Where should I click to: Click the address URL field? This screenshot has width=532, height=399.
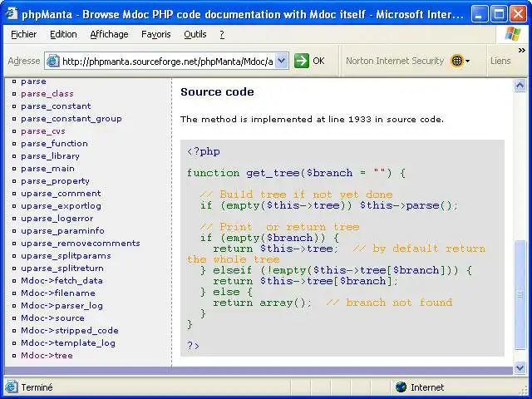(x=168, y=62)
